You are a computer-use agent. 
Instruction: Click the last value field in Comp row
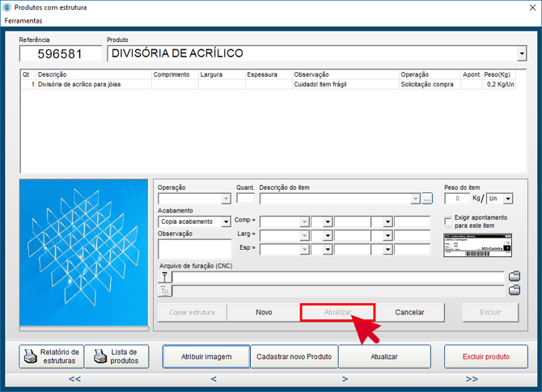(412, 221)
